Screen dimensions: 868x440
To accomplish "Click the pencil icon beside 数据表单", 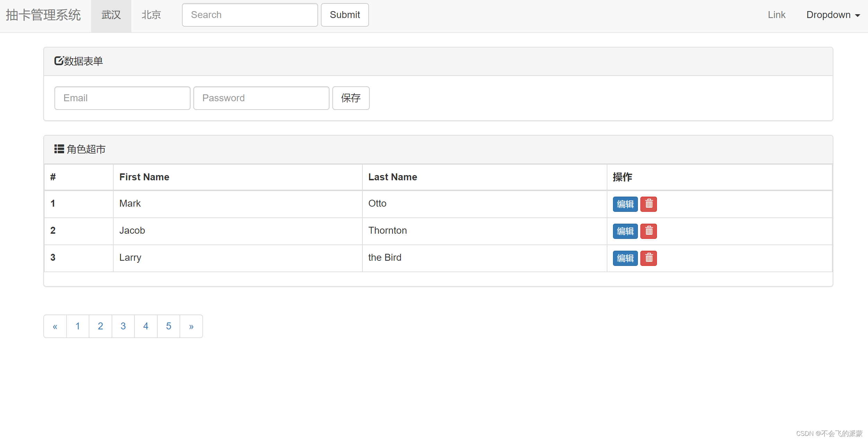I will click(59, 61).
